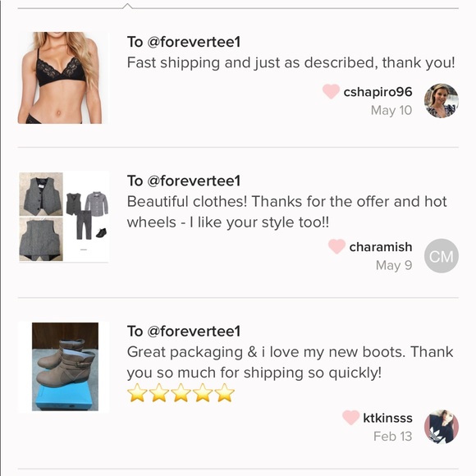Screen dimensions: 476x476
Task: Open cshapiro96's profile avatar
Action: [x=441, y=101]
